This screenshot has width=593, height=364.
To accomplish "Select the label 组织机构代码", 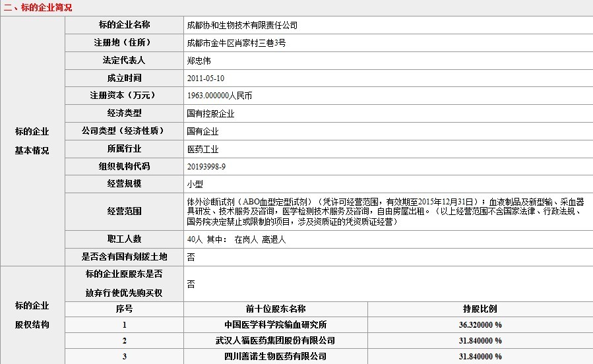I will 124,166.
